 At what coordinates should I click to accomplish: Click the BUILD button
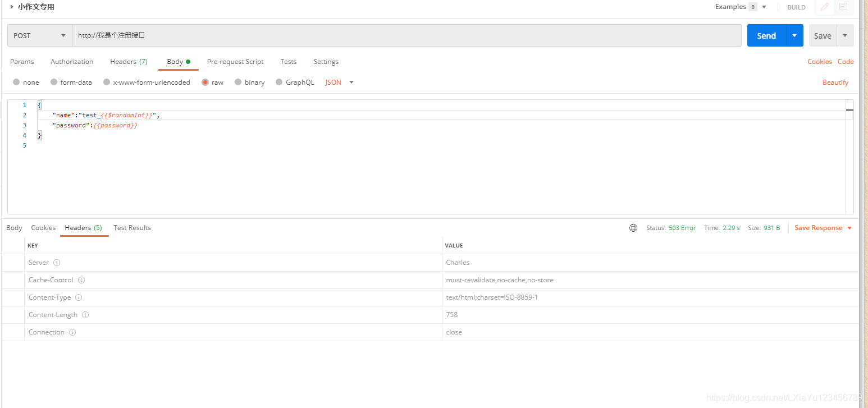[796, 7]
